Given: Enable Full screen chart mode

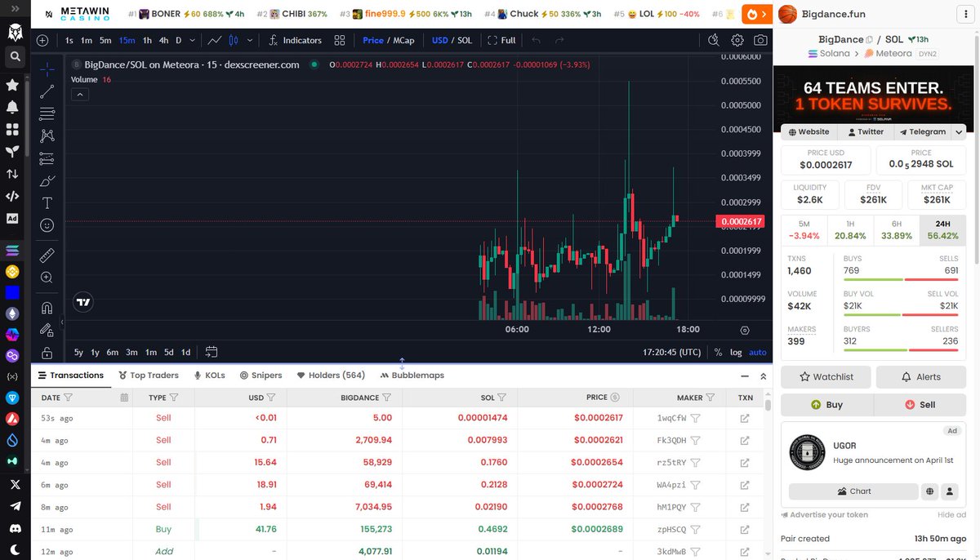Looking at the screenshot, I should point(501,40).
